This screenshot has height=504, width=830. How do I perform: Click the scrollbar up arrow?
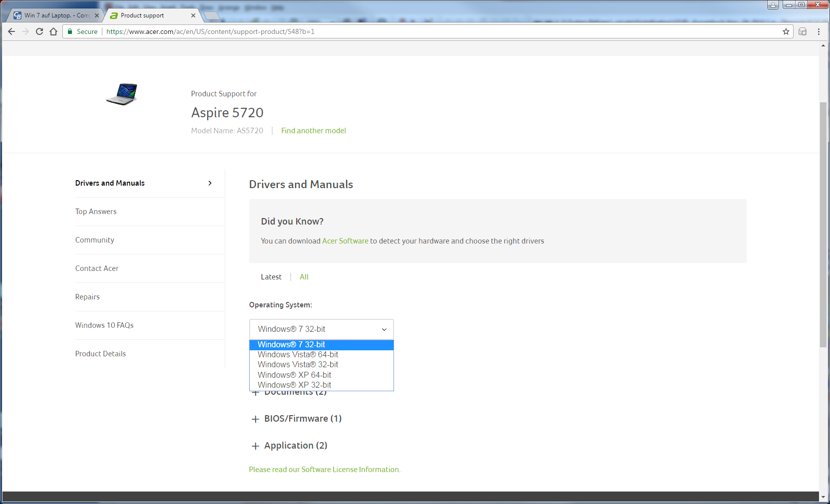823,45
